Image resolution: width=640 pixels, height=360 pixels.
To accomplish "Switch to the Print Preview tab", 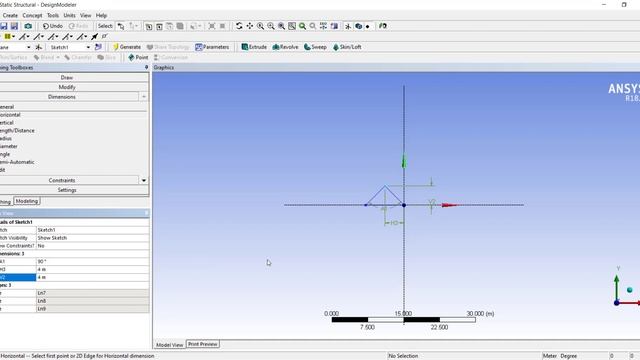I will pyautogui.click(x=202, y=344).
